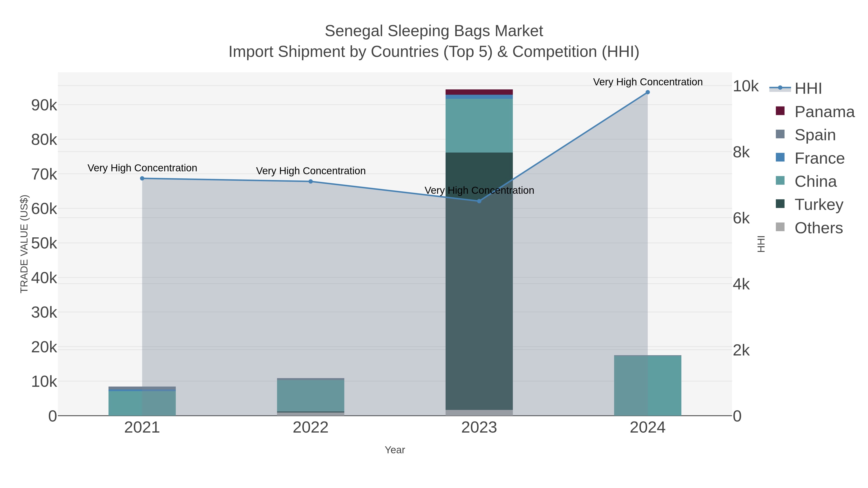The image size is (868, 488).
Task: Click the rotated HHI right axis title
Action: [x=761, y=244]
